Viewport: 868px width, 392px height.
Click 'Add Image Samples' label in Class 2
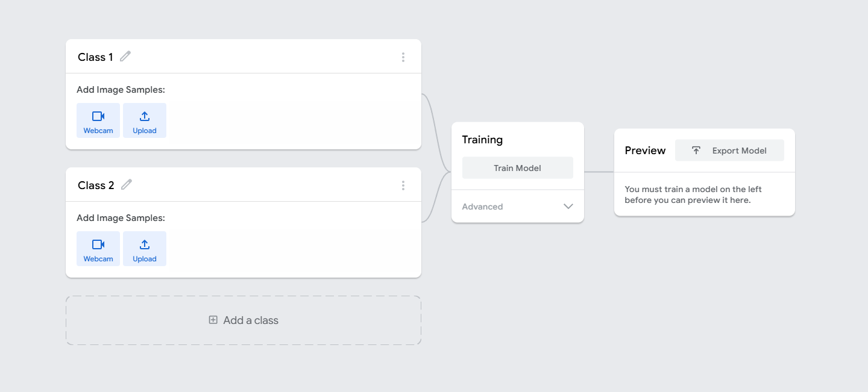(x=121, y=218)
